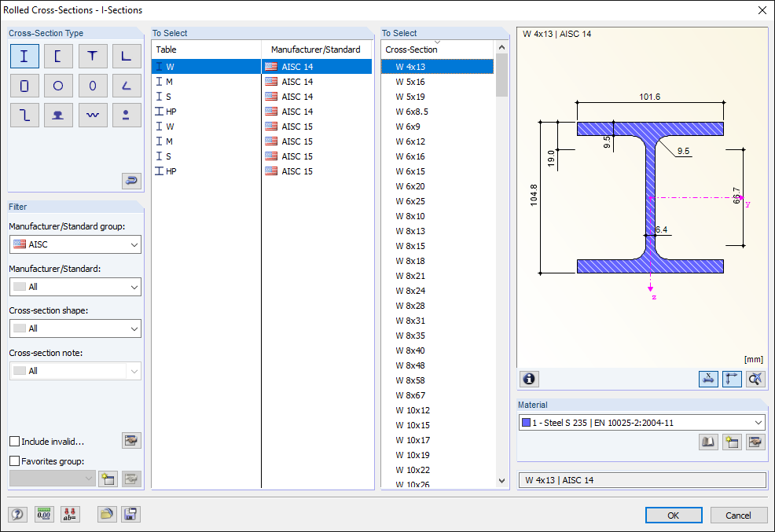This screenshot has width=775, height=532.
Task: Select the elliptical hollow section type icon
Action: [x=93, y=86]
